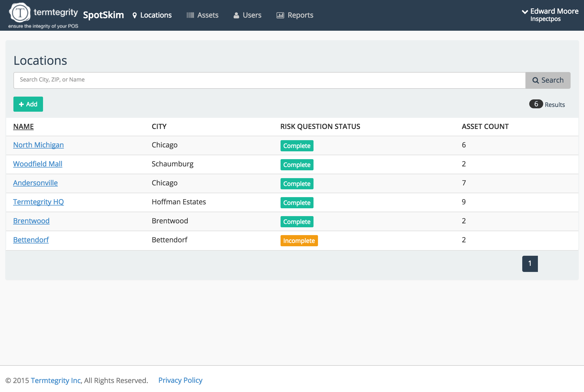584x392 pixels.
Task: Click the Reports chart icon
Action: point(280,15)
